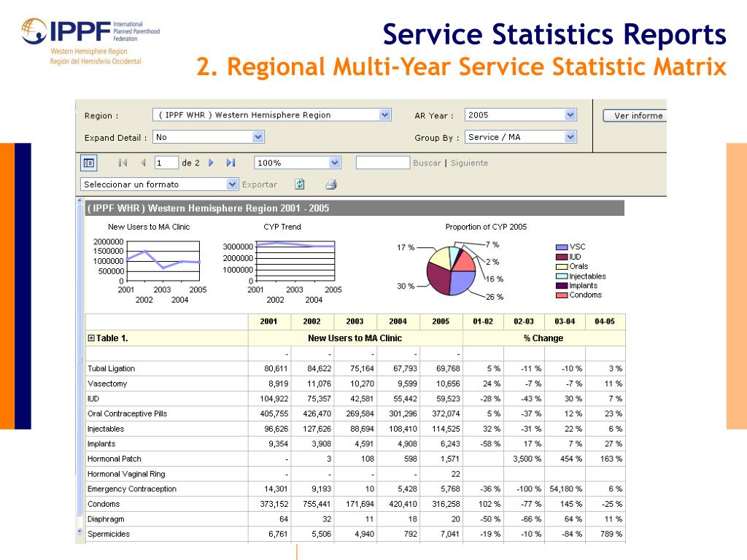Viewport: 747px width, 560px height.
Task: Jump to last report page
Action: pos(231,163)
